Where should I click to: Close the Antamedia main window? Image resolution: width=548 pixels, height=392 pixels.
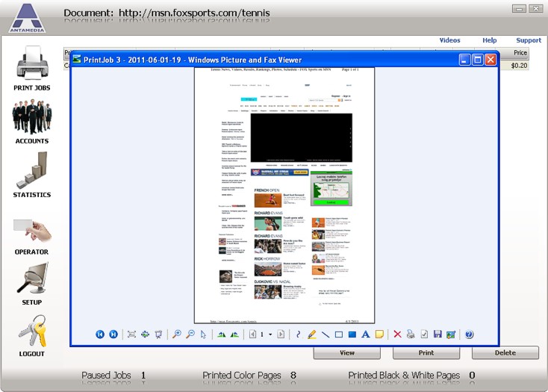click(536, 9)
